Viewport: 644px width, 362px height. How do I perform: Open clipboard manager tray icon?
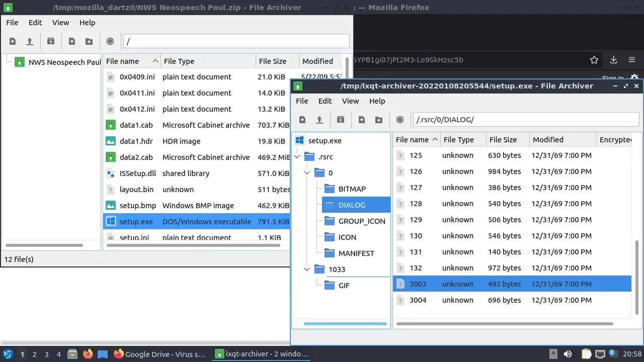(x=587, y=354)
